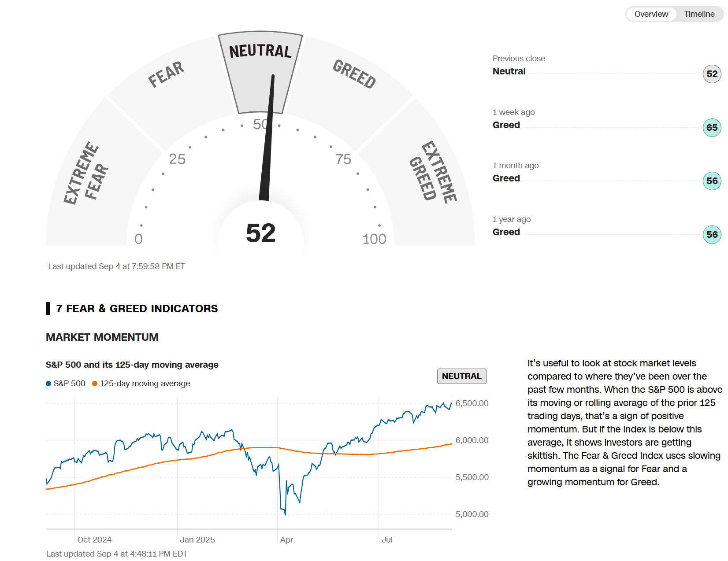Click the NEUTRAL rating badge above the chart
This screenshot has height=561, width=728.
[461, 376]
